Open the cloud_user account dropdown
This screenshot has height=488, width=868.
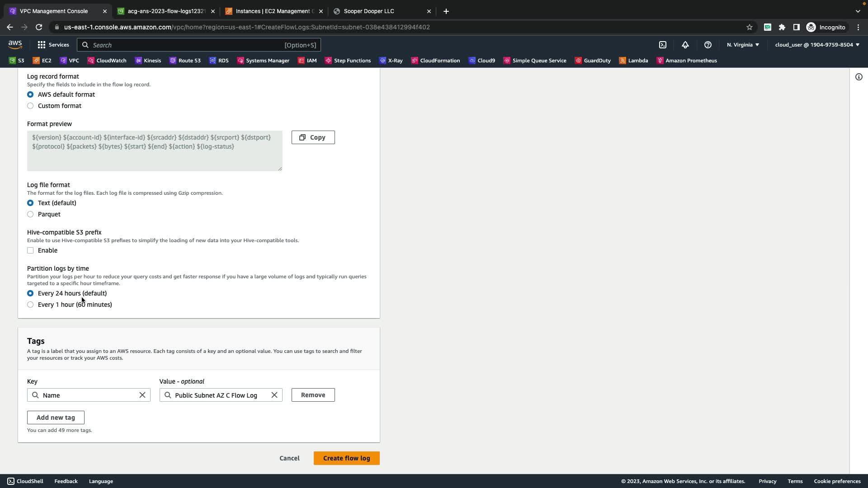[x=817, y=45]
